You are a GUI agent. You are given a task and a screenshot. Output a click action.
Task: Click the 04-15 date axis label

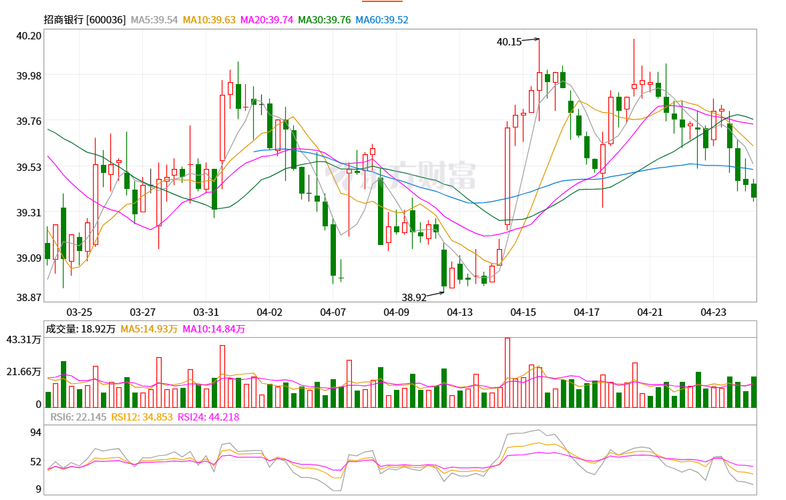point(523,312)
